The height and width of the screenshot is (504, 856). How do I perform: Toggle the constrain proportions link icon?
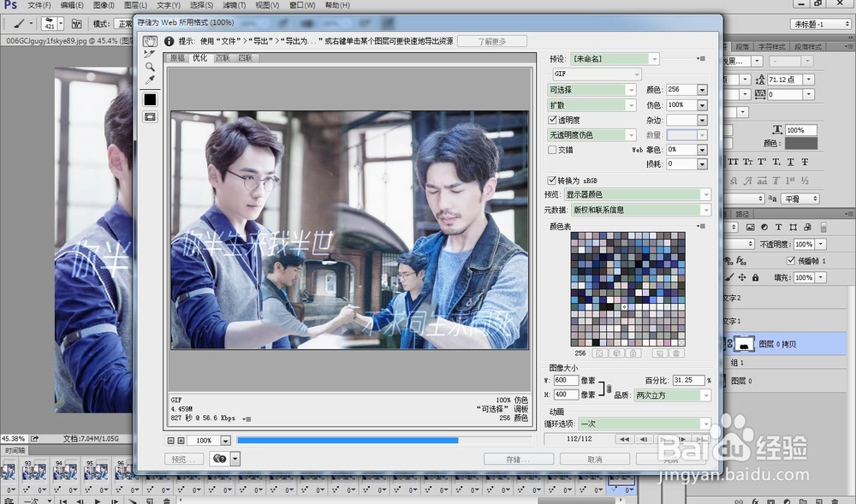(609, 388)
